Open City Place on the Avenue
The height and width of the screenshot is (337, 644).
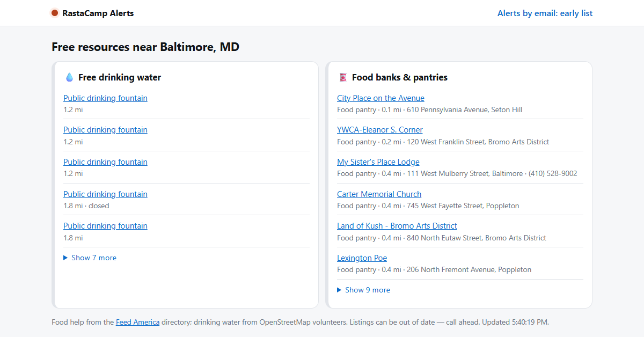click(x=380, y=98)
